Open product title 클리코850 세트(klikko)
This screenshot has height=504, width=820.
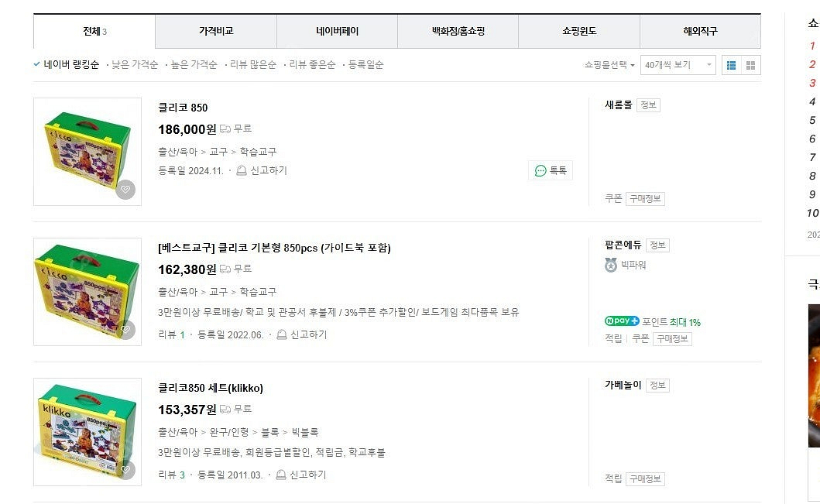coord(211,388)
